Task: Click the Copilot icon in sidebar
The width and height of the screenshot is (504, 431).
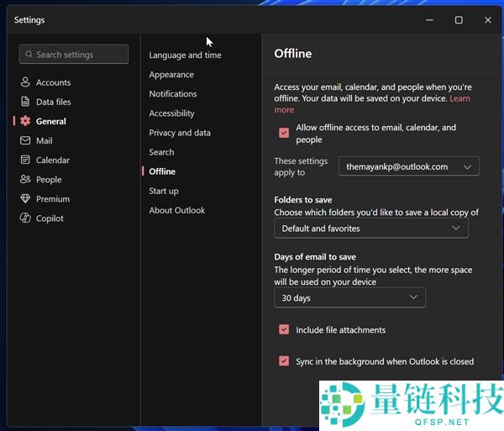Action: (25, 218)
